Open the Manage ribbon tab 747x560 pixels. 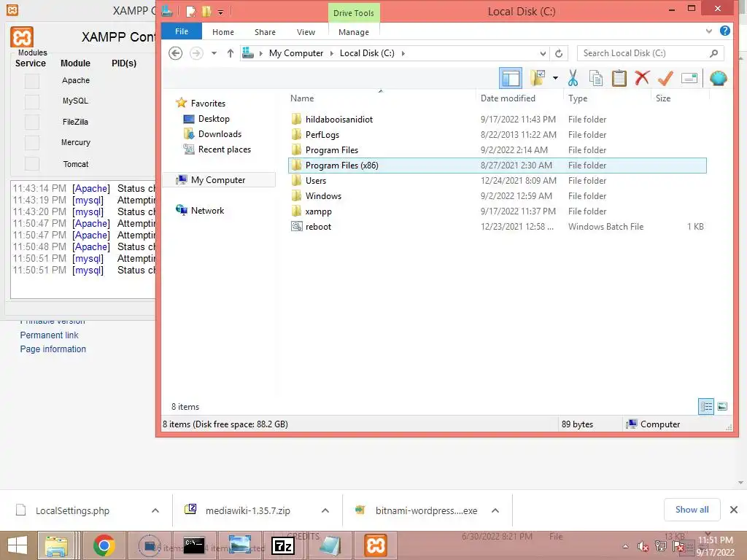pos(354,32)
